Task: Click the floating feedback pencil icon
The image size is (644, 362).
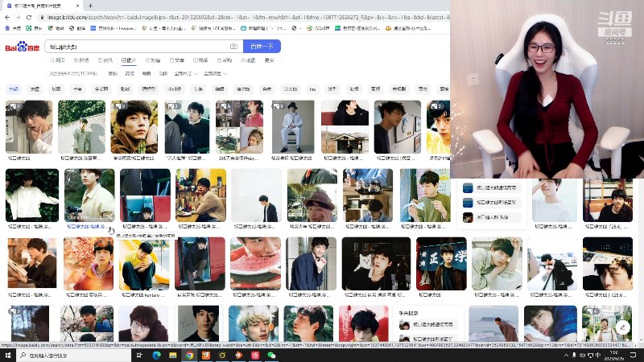Action: coord(623,327)
